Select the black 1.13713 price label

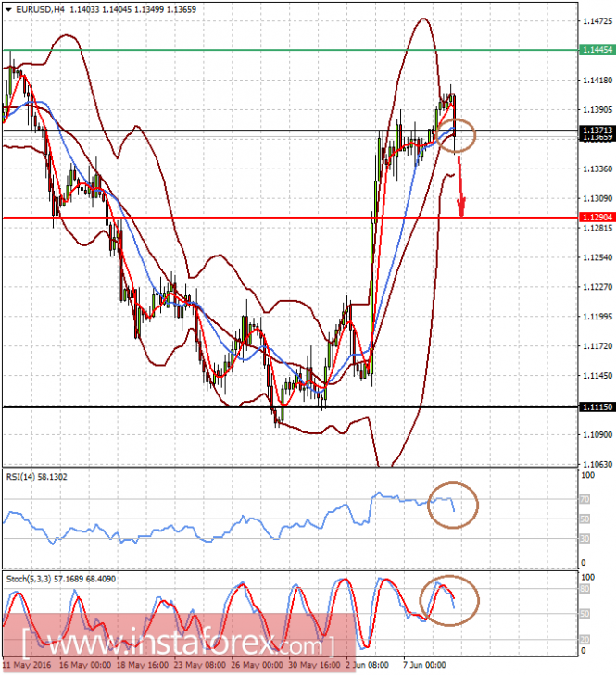(597, 130)
